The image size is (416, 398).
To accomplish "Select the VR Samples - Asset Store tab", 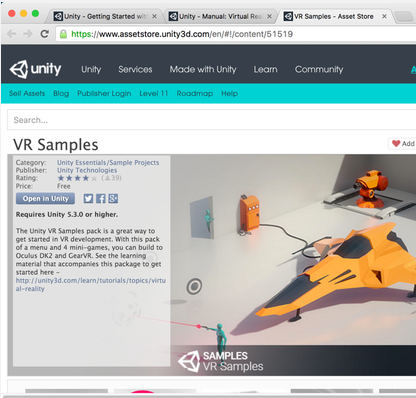I will (333, 16).
